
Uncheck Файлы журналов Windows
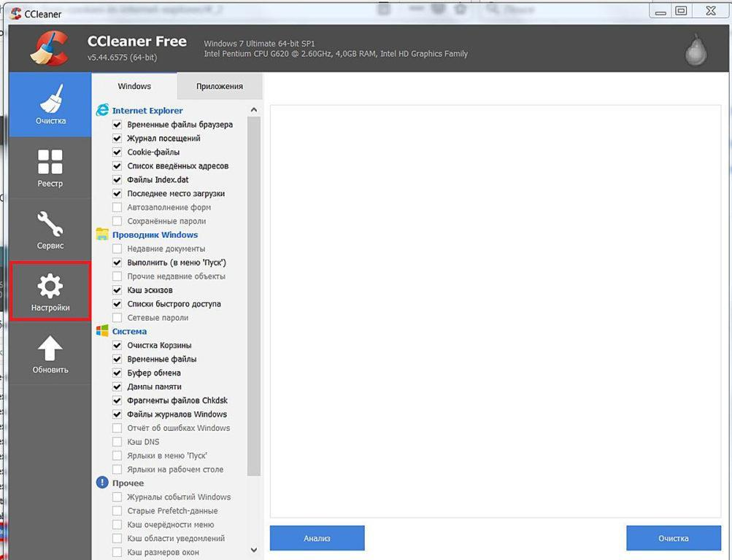tap(117, 414)
